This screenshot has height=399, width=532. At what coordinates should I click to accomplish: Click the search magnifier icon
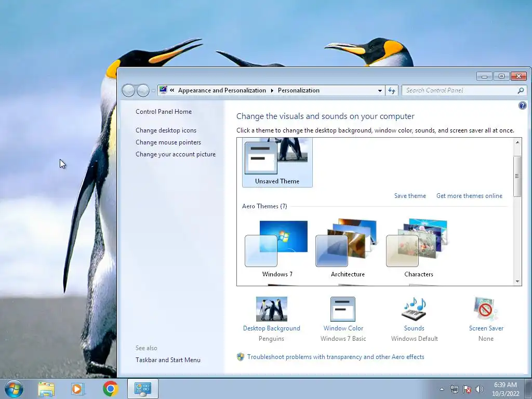click(x=521, y=90)
